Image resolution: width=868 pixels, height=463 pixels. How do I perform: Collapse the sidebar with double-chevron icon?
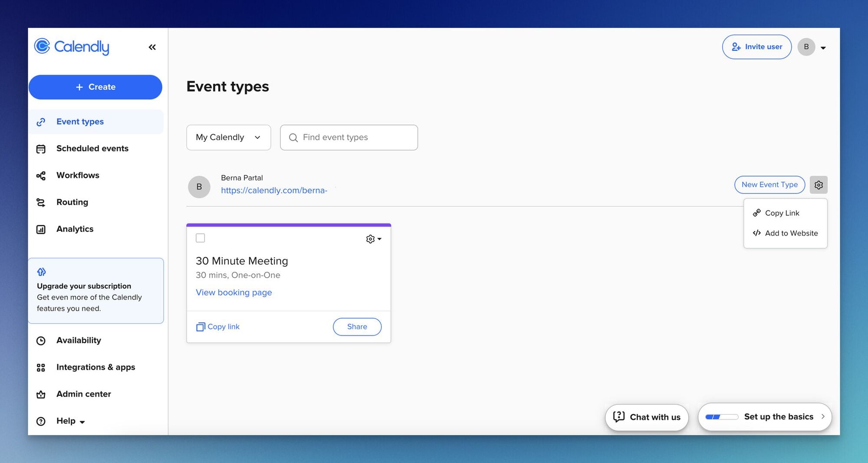click(x=152, y=47)
